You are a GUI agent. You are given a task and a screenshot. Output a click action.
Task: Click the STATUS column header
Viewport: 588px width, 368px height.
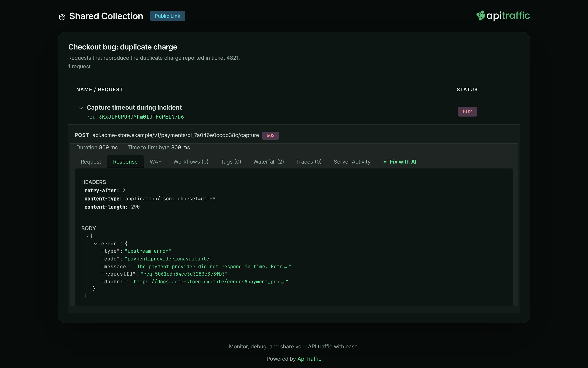pyautogui.click(x=467, y=90)
